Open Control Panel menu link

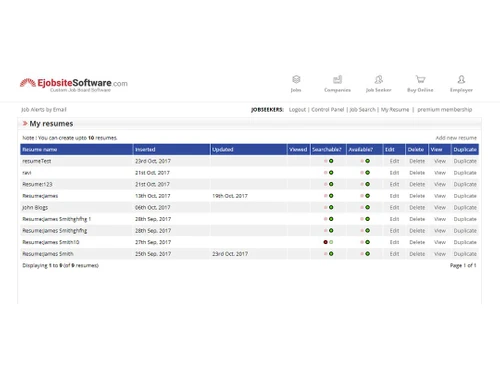point(328,109)
